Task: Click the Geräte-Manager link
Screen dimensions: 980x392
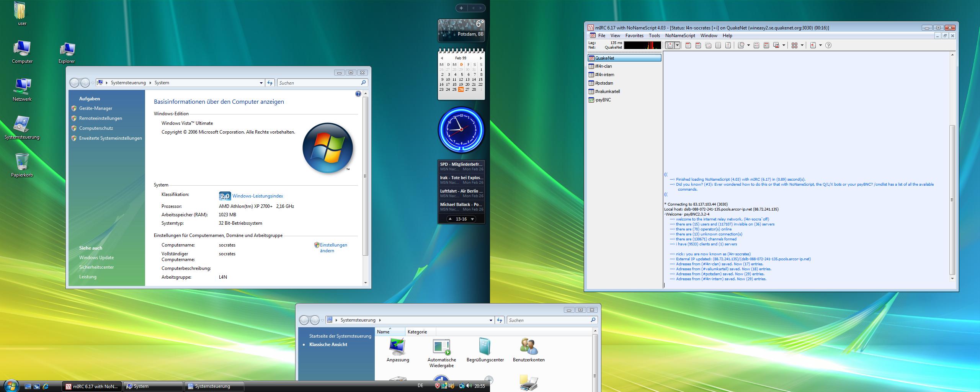Action: coord(96,108)
